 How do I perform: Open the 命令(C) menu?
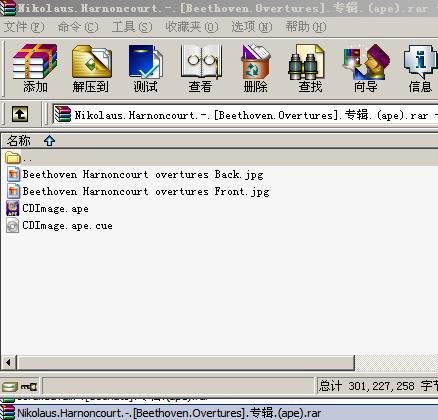[x=78, y=27]
